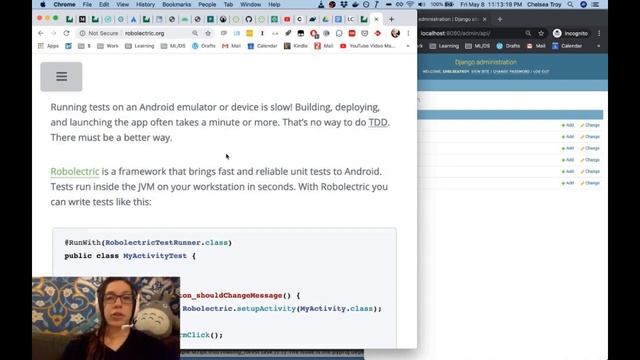Open the Edit menu
Image resolution: width=640 pixels, height=360 pixels.
point(104,4)
